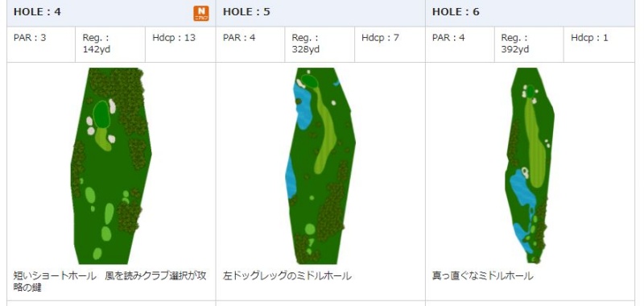Select the HOLE : 5 header
Screen dimensions: 644x306
pos(246,12)
